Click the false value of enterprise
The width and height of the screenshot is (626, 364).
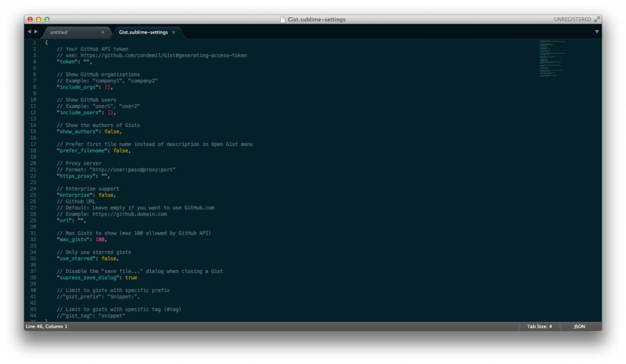(106, 195)
